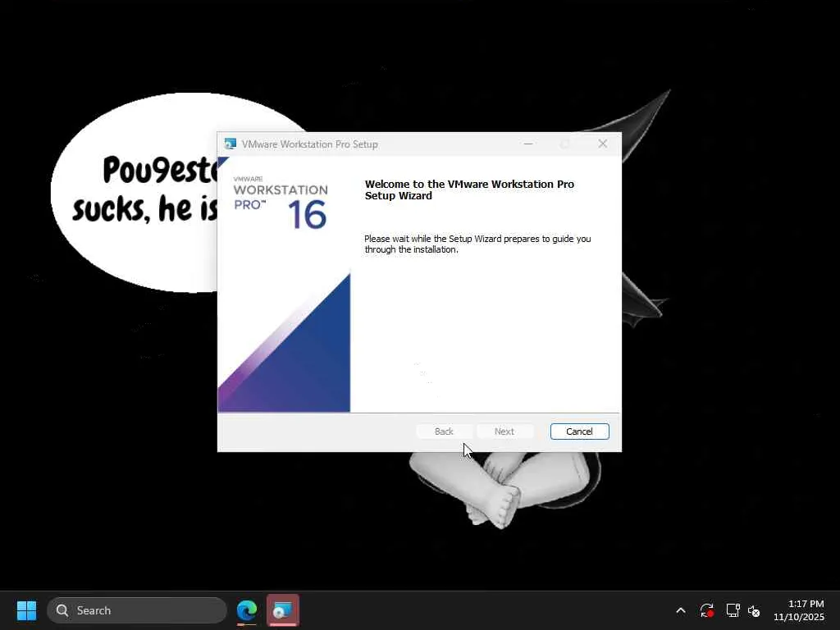Click the taskbar Search box
This screenshot has width=840, height=630.
137,610
